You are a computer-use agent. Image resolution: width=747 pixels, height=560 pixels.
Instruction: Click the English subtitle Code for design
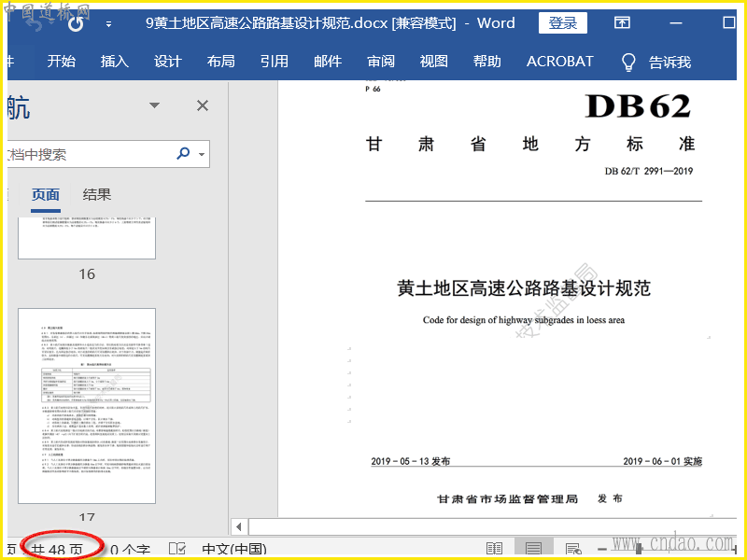point(524,320)
